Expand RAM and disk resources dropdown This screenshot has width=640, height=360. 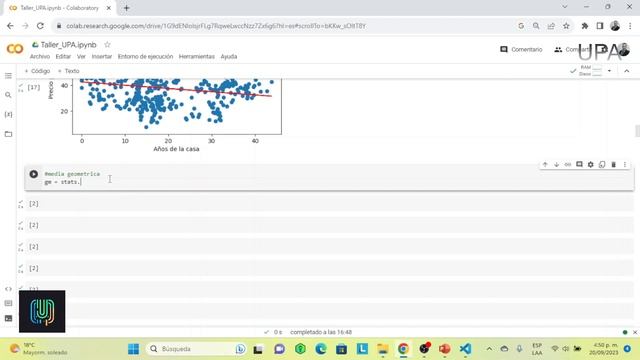click(609, 71)
